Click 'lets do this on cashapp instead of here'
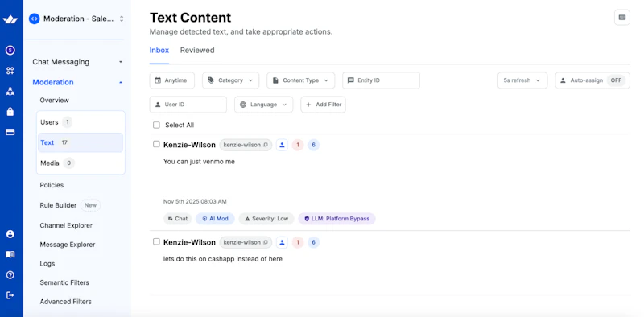This screenshot has height=317, width=644. [x=223, y=259]
